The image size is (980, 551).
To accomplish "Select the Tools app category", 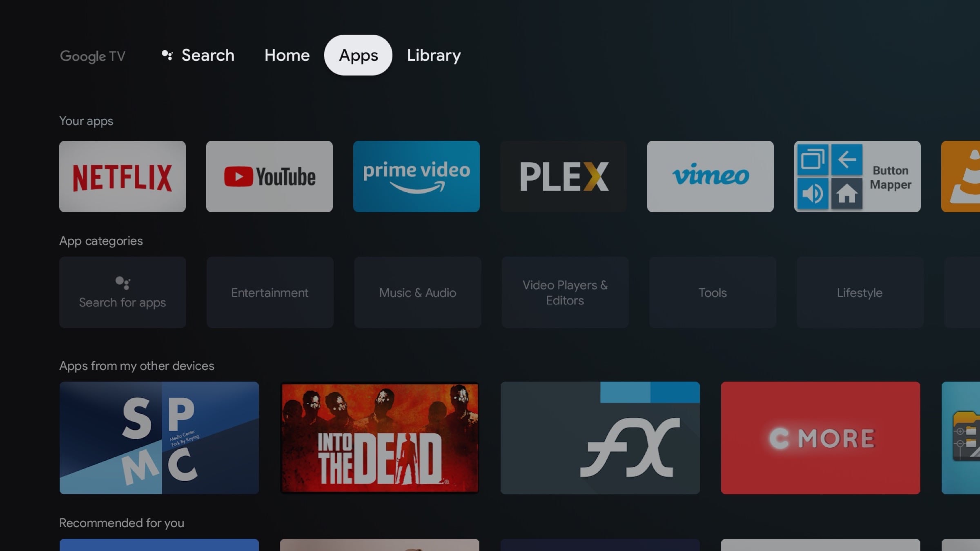I will coord(712,292).
